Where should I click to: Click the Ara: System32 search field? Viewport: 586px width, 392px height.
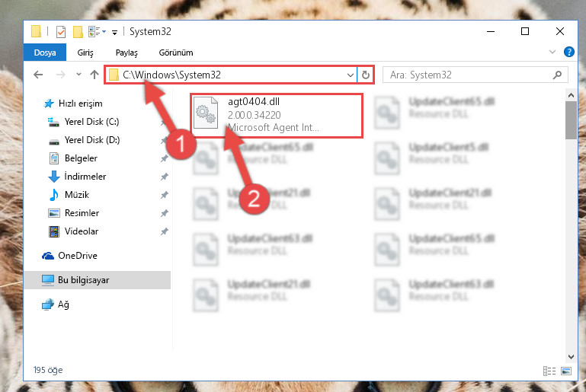pos(470,75)
